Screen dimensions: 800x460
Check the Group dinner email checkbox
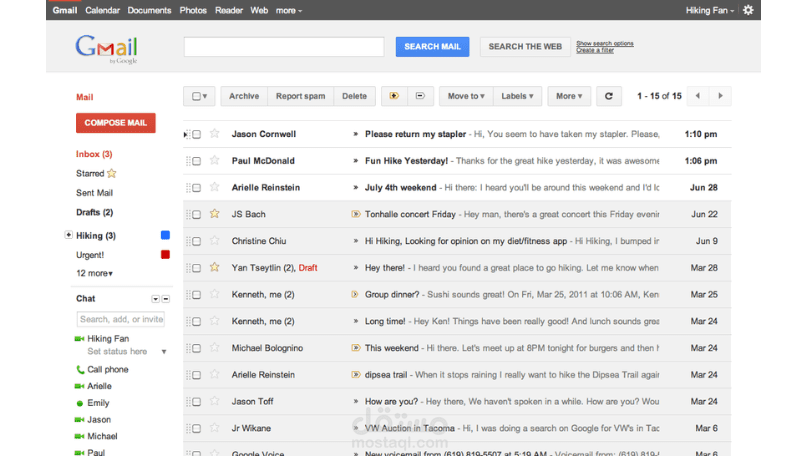tap(196, 295)
